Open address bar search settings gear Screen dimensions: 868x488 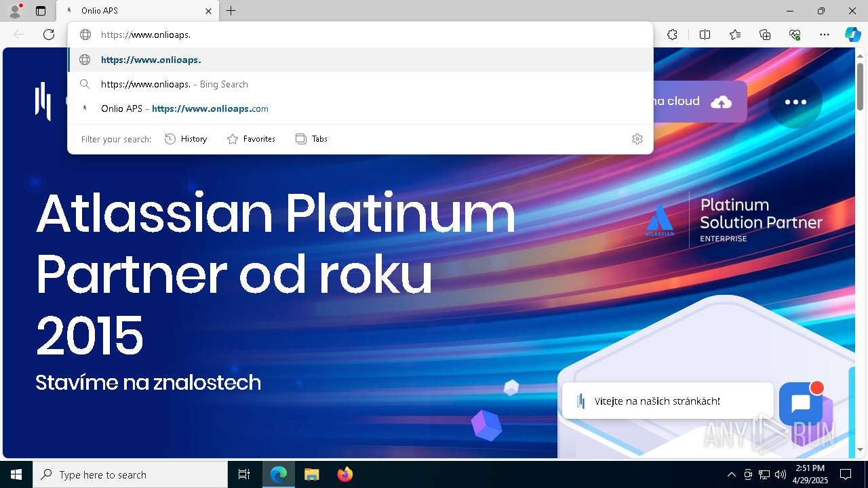click(x=637, y=139)
